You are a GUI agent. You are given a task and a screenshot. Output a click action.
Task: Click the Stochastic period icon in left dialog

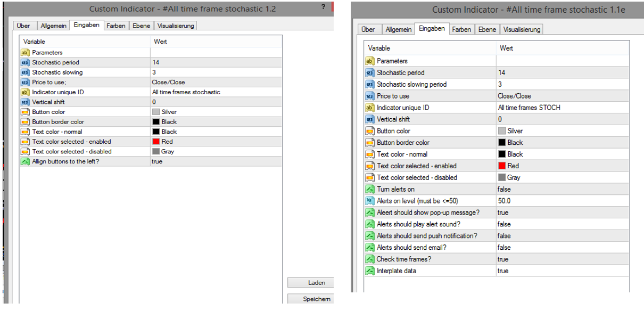[24, 62]
